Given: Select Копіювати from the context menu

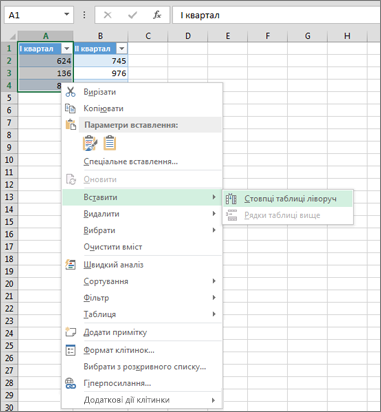Looking at the screenshot, I should pos(142,108).
